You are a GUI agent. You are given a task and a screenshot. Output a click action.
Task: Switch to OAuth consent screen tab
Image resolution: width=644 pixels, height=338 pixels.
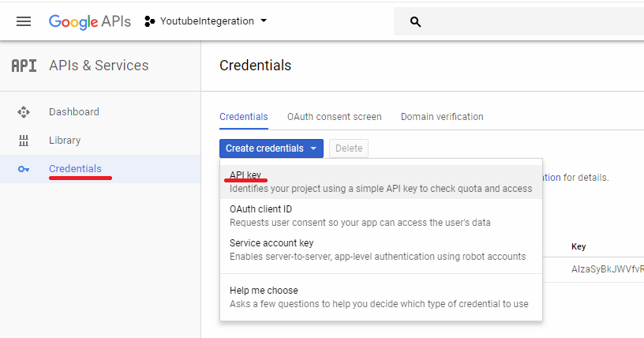click(335, 117)
